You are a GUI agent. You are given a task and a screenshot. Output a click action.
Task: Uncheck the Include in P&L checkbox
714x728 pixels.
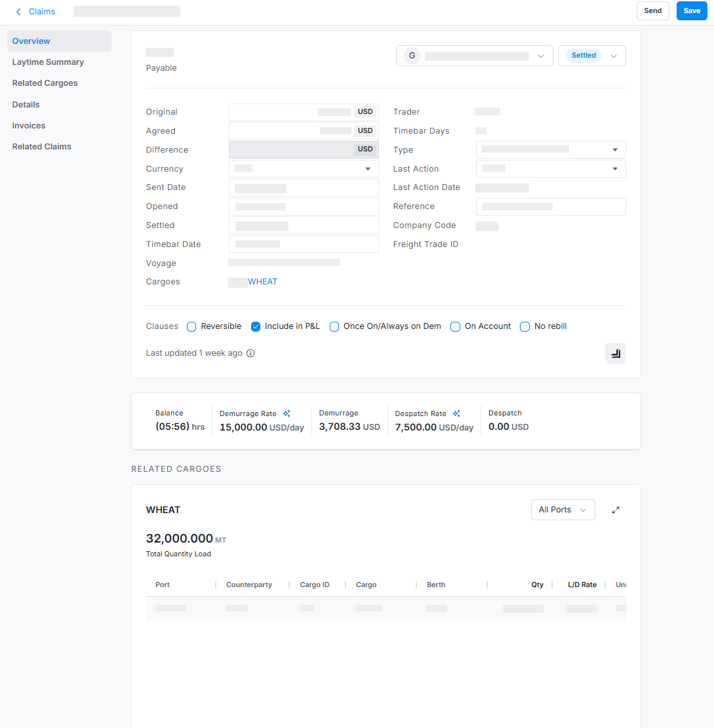[256, 326]
